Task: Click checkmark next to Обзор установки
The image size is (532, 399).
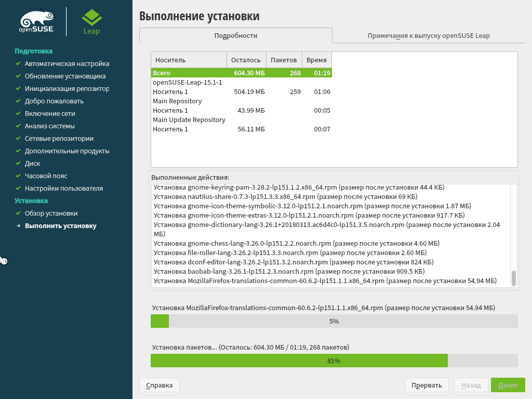Action: tap(18, 214)
